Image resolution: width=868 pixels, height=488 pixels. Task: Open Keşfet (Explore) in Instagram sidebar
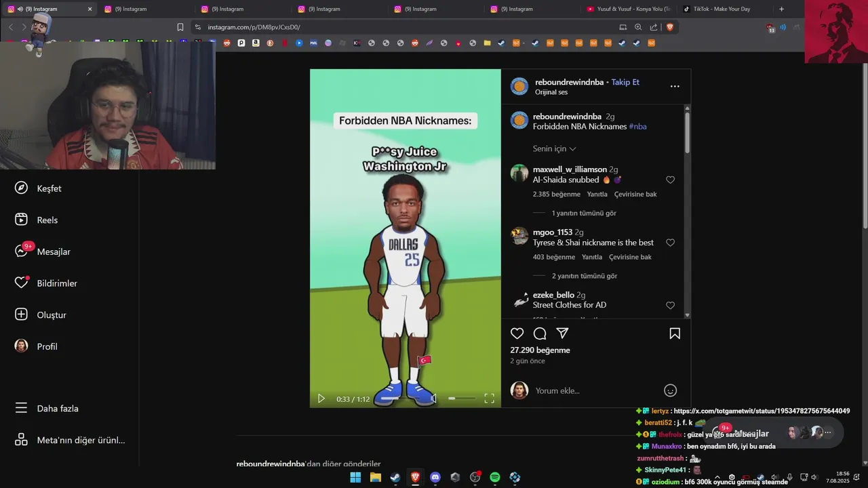click(38, 188)
